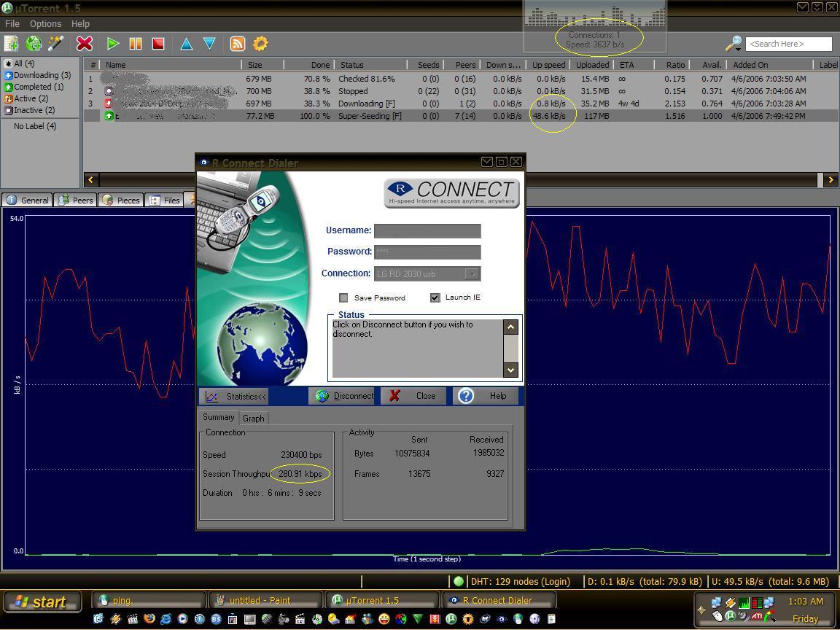840x630 pixels.
Task: Open the RSS feed toolbar icon
Action: coord(237,44)
